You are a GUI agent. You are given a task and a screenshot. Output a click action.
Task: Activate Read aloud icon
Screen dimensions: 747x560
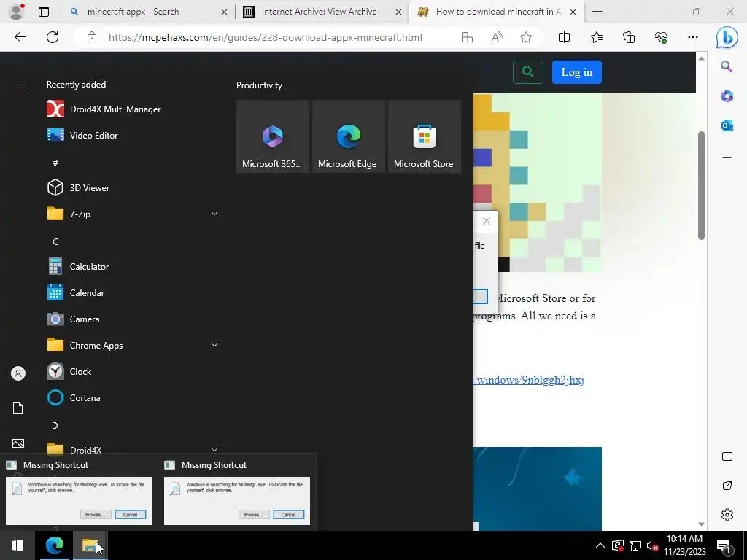[497, 37]
